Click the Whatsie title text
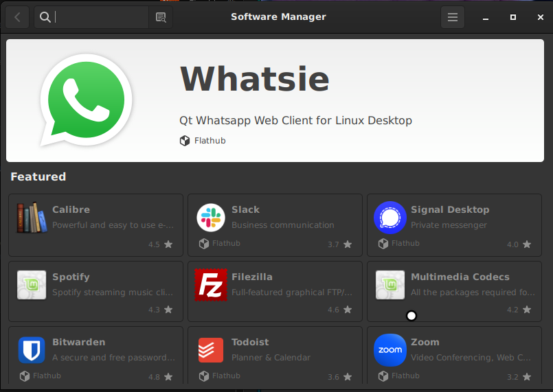 click(x=254, y=79)
